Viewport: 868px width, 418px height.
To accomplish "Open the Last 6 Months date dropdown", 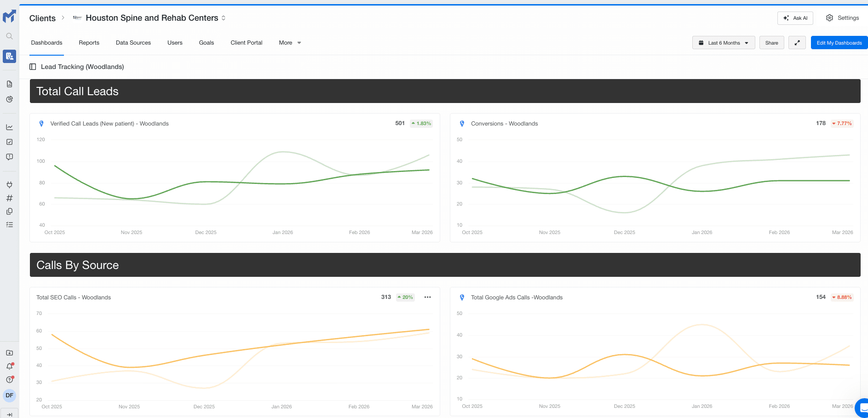I will pos(723,43).
